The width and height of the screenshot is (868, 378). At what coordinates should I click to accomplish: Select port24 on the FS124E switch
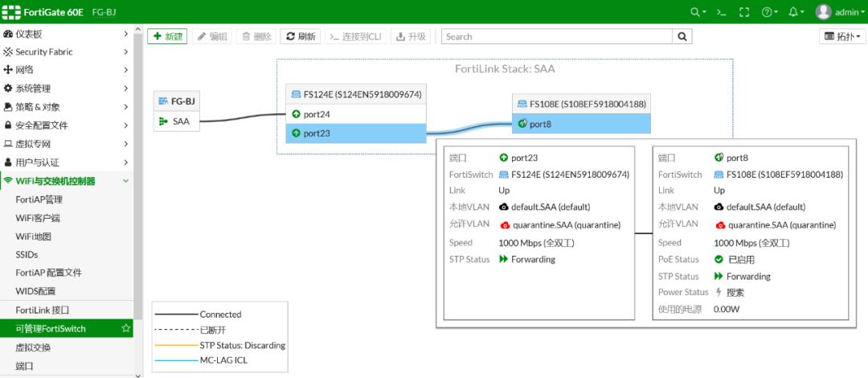coord(317,114)
